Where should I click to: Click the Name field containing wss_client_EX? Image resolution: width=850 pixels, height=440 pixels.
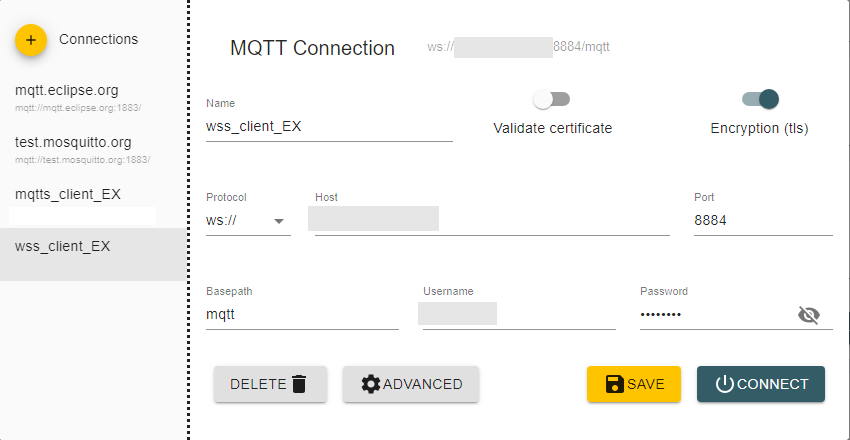328,126
